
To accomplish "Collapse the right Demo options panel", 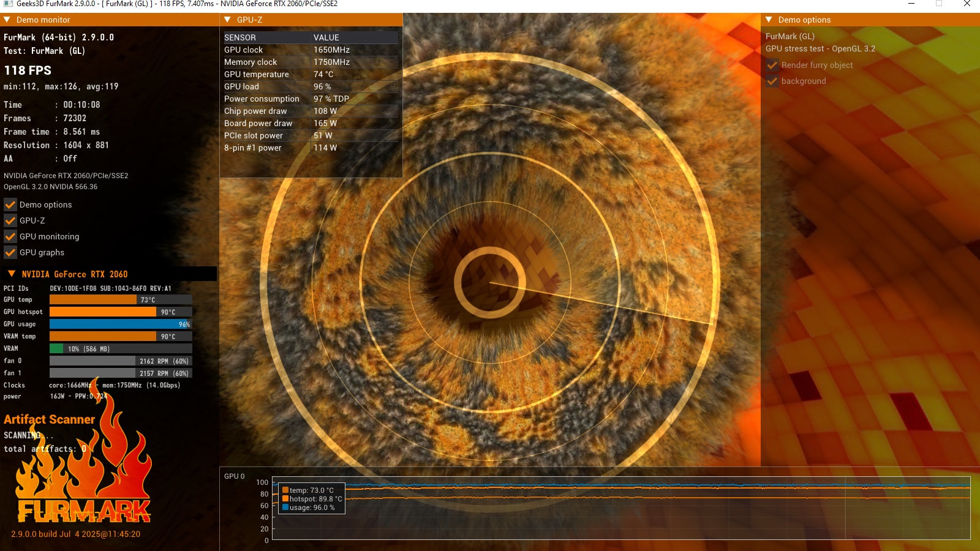I will pyautogui.click(x=769, y=20).
